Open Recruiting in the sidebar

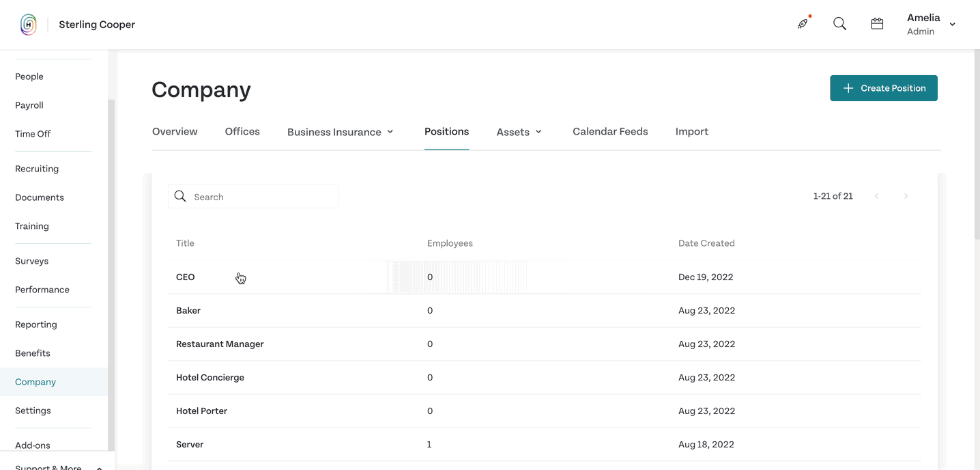[x=37, y=169]
